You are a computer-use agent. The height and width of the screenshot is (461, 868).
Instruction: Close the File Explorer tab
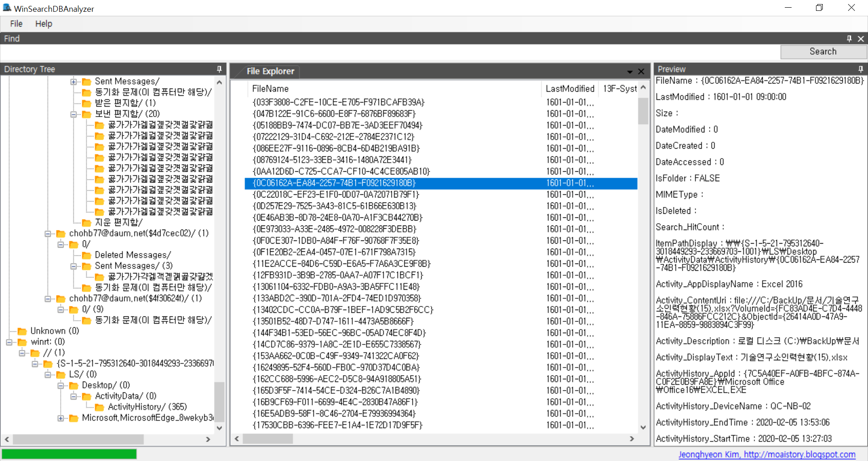click(641, 71)
